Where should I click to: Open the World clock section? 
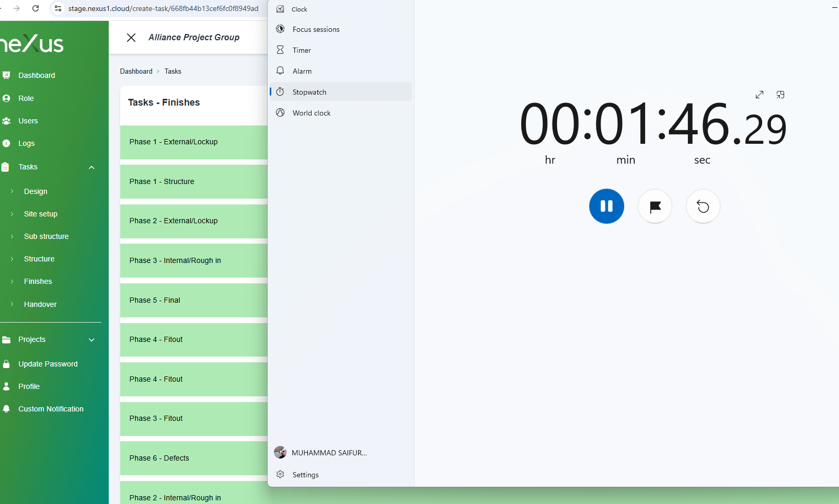click(x=311, y=113)
